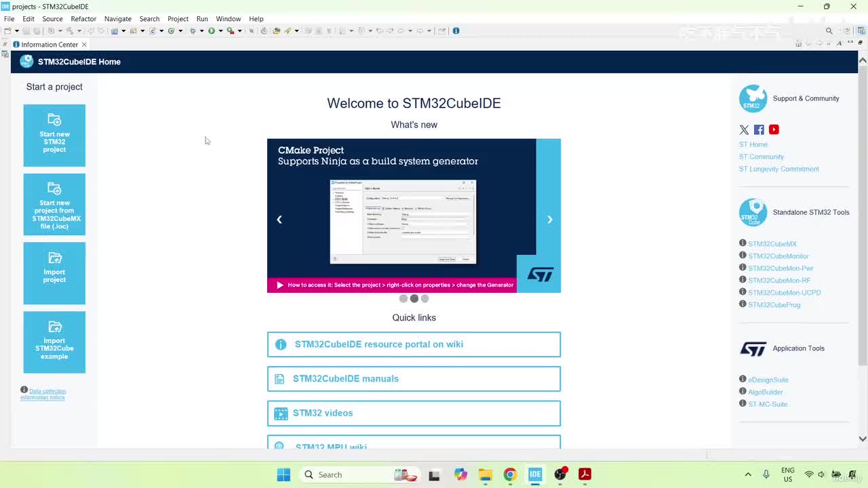868x488 pixels.
Task: Start new STM32 project
Action: click(54, 136)
